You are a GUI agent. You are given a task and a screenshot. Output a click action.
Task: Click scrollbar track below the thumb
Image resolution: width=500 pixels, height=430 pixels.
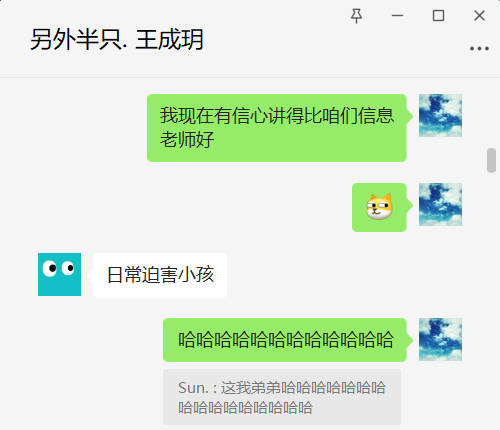click(491, 300)
